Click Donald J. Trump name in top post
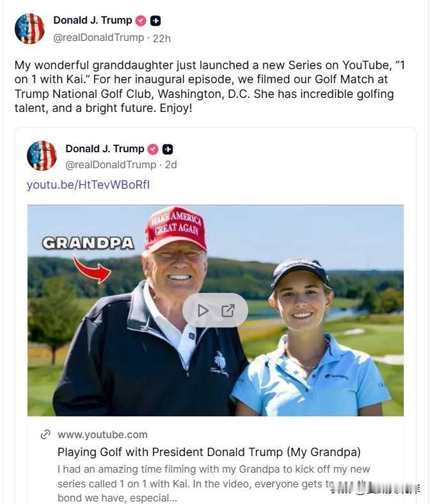The width and height of the screenshot is (430, 504). click(x=93, y=20)
